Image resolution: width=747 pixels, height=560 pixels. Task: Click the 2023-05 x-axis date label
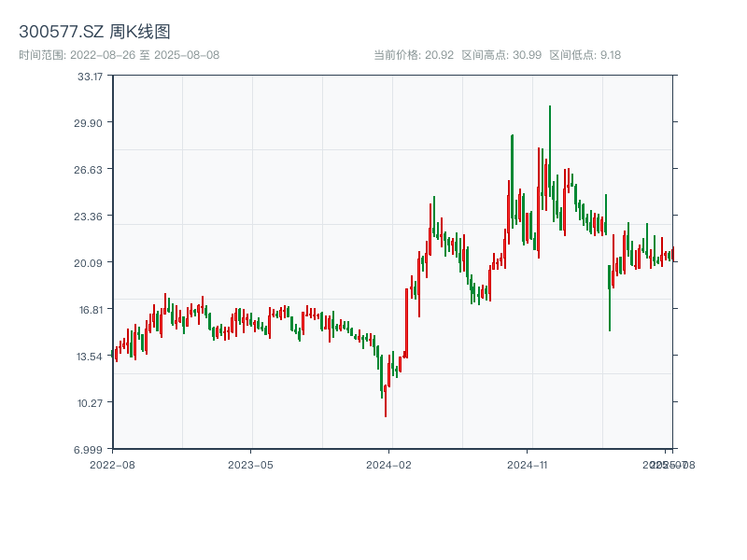251,464
